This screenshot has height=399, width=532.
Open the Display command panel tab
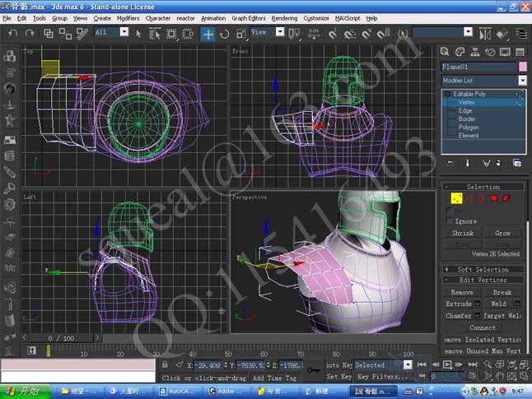(505, 52)
